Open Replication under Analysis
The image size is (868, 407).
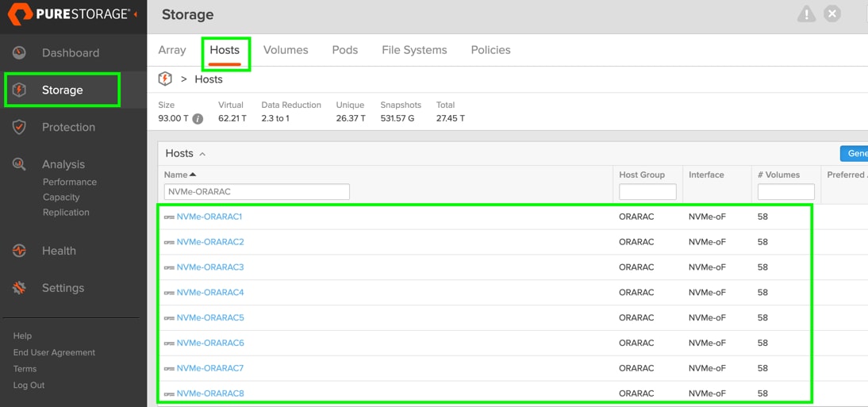(66, 212)
